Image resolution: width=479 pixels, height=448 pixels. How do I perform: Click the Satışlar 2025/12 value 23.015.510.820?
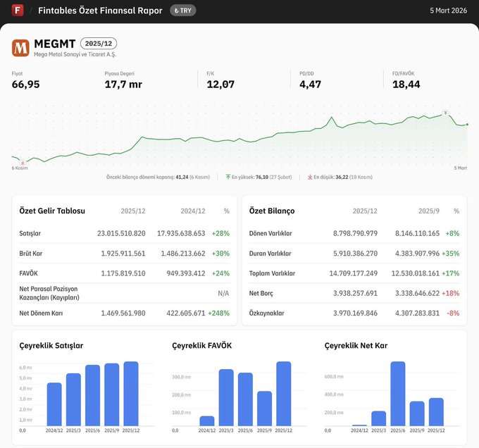click(x=121, y=233)
